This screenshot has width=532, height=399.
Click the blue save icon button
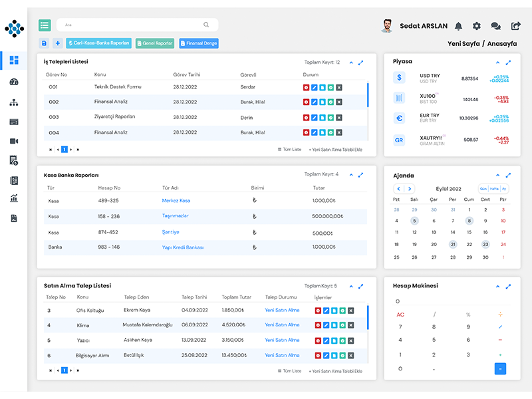click(x=45, y=43)
